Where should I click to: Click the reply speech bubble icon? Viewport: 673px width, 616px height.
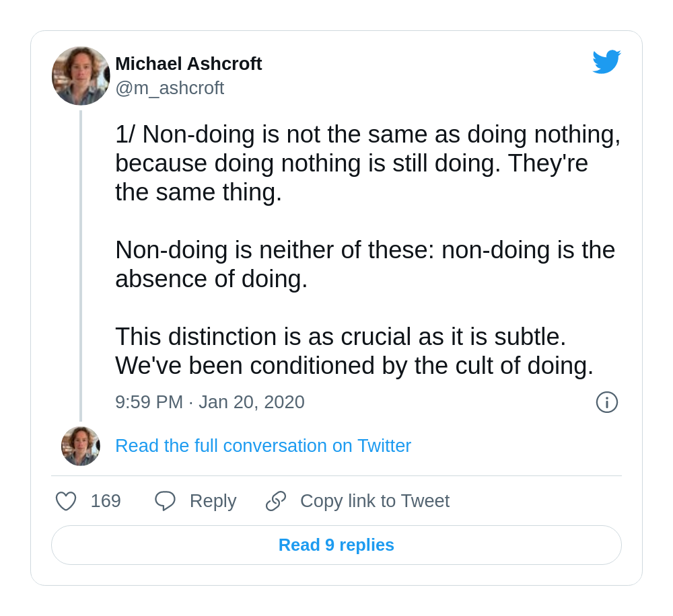166,501
